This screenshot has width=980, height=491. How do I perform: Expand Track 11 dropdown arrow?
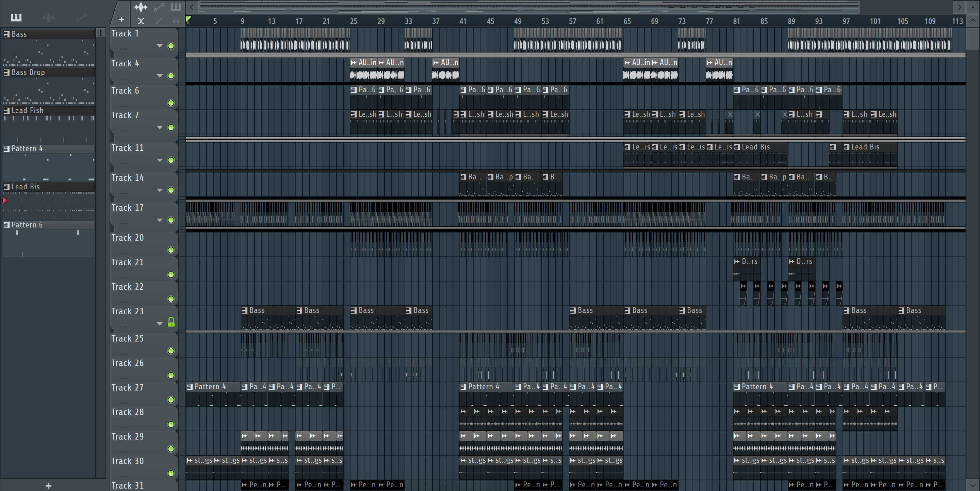click(160, 160)
